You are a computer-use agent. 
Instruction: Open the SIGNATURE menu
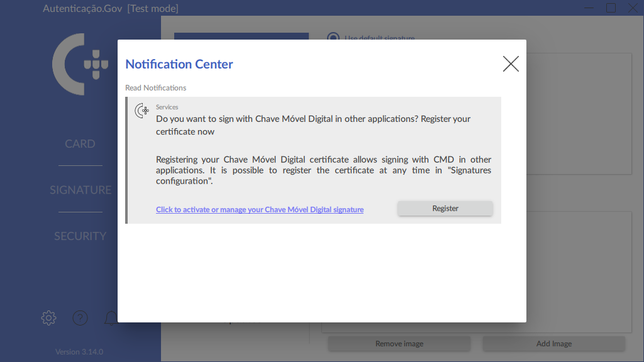click(80, 190)
